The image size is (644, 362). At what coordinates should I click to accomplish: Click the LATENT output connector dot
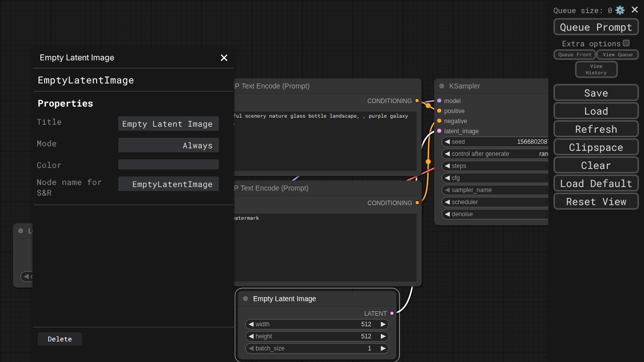click(x=392, y=313)
